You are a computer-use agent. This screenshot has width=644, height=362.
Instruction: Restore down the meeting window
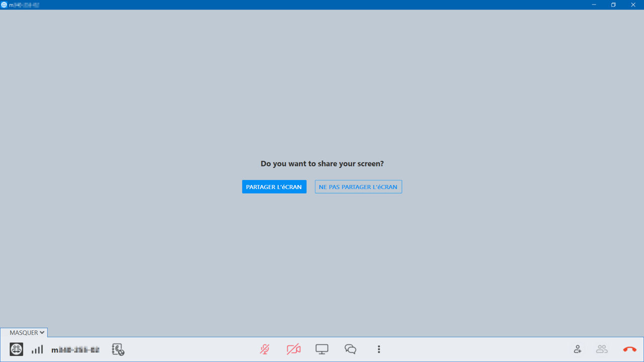(x=613, y=5)
